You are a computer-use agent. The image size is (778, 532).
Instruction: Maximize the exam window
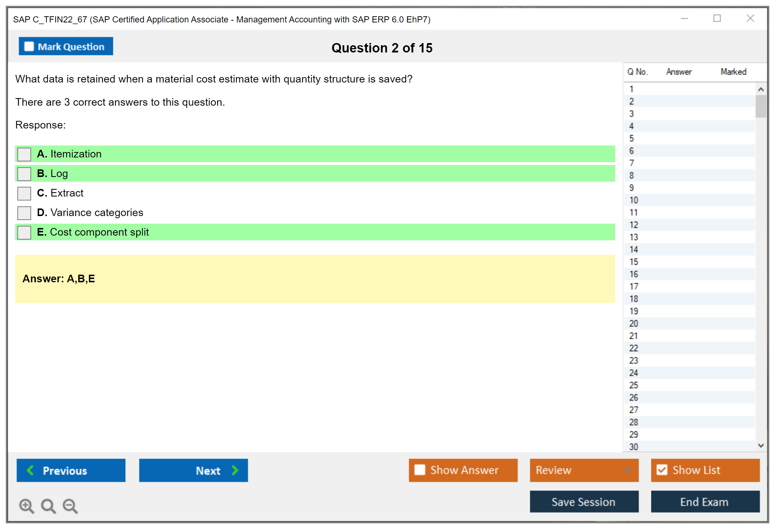(717, 18)
